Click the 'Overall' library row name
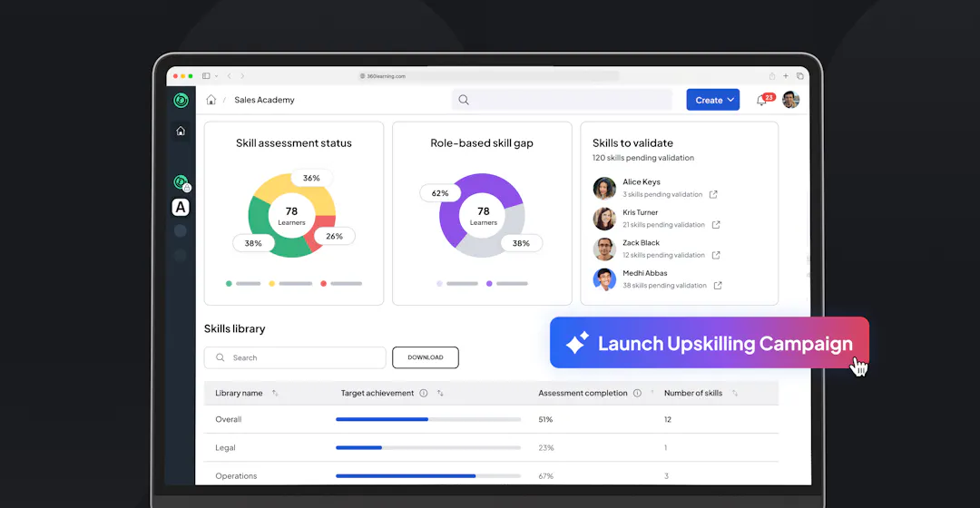This screenshot has height=508, width=980. 228,419
